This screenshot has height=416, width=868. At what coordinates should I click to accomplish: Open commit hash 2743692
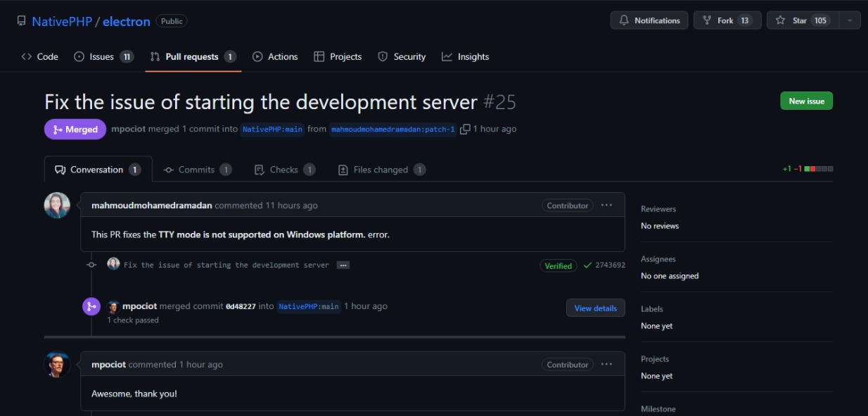(611, 265)
